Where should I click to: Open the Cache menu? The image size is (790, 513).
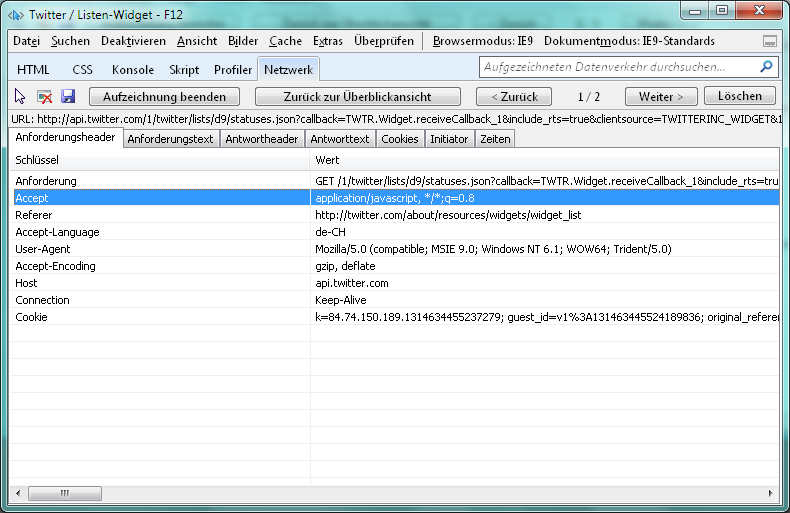(x=285, y=41)
